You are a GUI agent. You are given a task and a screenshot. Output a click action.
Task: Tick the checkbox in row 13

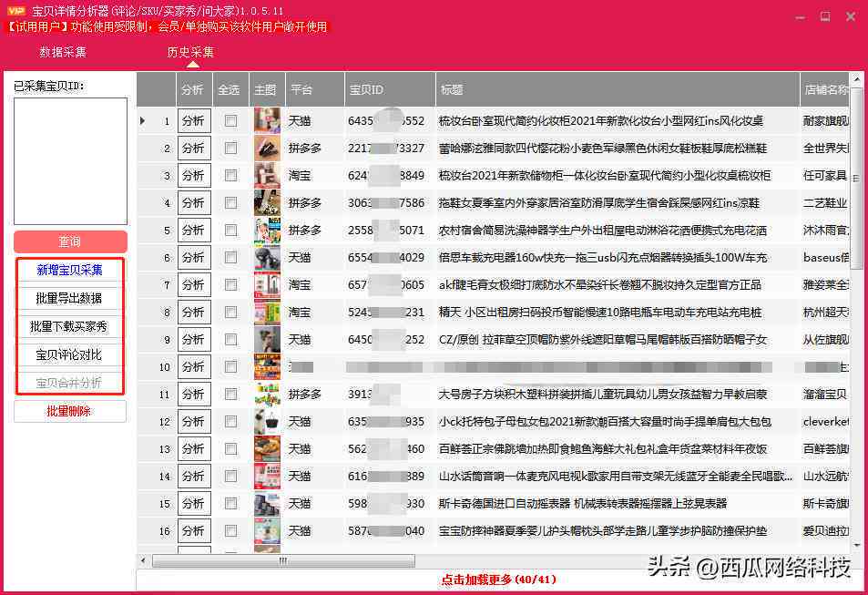(x=230, y=448)
